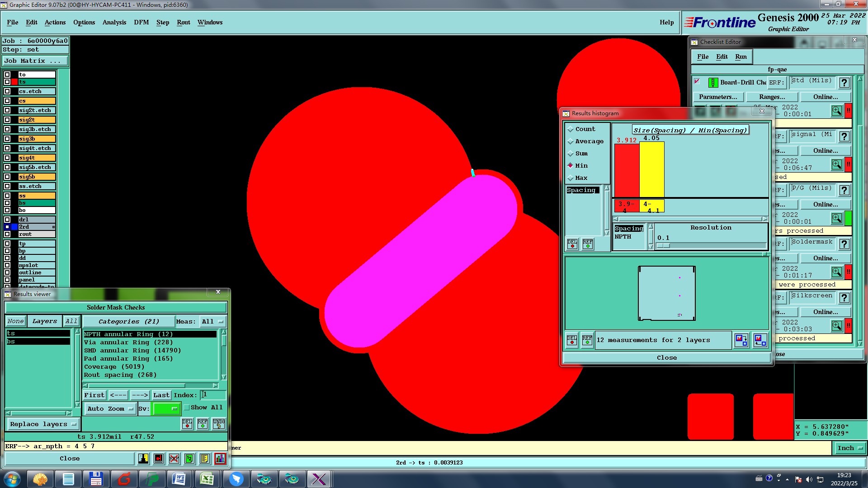Click the yellow notes report icon

coord(204,459)
